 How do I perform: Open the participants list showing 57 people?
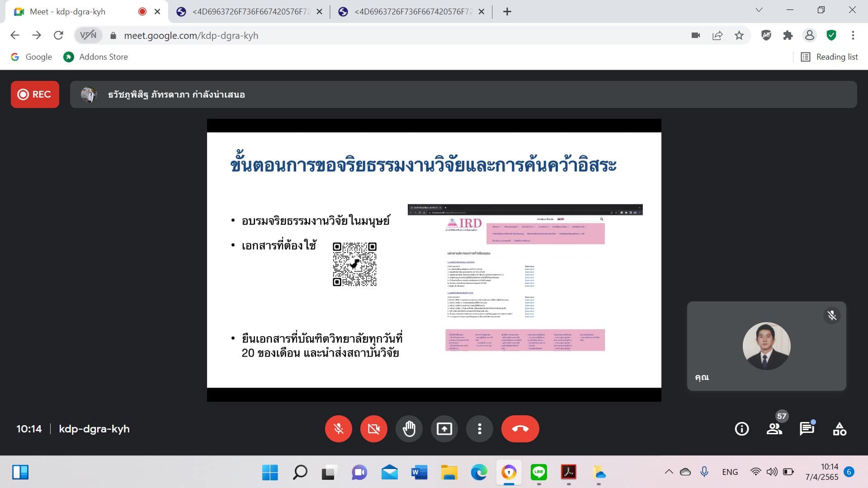click(774, 428)
